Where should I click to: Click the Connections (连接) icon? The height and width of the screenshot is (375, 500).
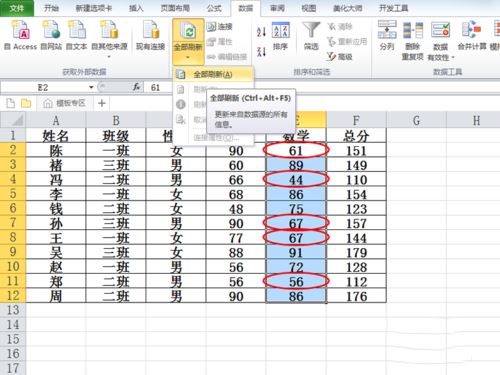click(x=219, y=26)
